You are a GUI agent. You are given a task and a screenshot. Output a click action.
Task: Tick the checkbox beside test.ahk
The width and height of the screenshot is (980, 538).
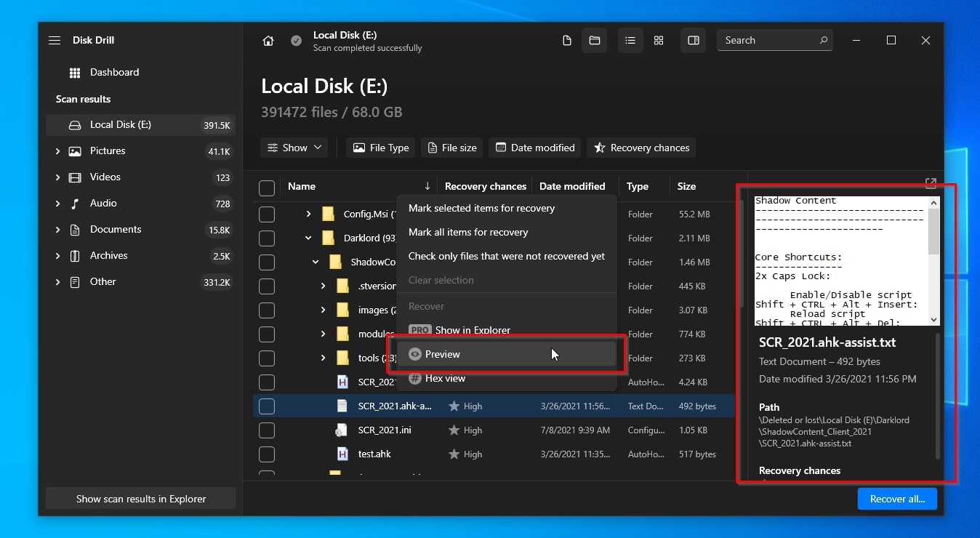point(267,454)
